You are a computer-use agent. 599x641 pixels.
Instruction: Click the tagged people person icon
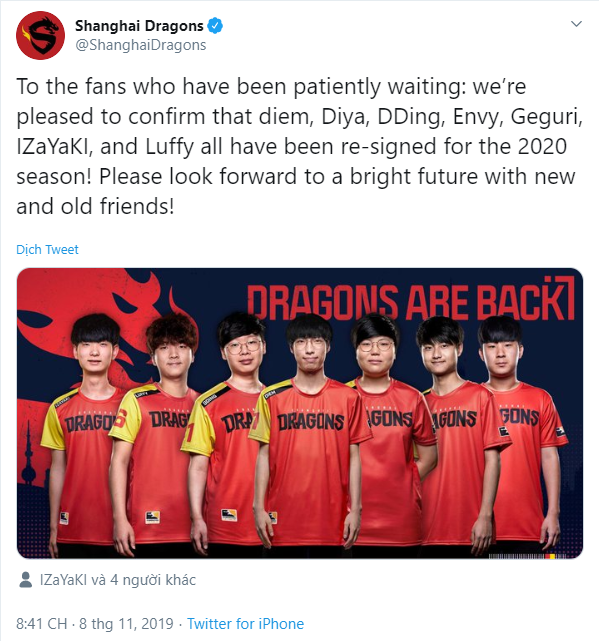26,580
